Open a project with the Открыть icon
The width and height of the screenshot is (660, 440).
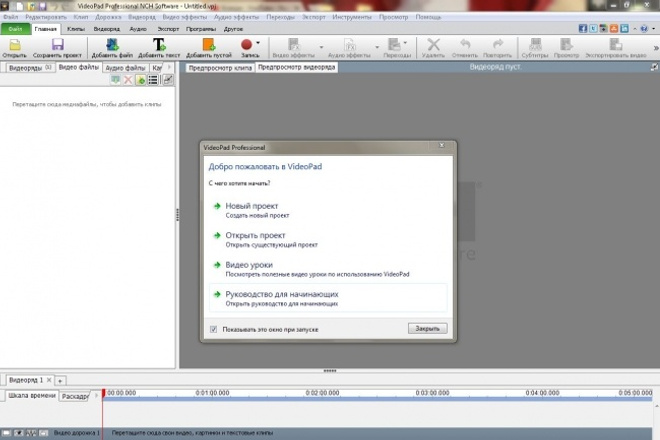(x=15, y=48)
